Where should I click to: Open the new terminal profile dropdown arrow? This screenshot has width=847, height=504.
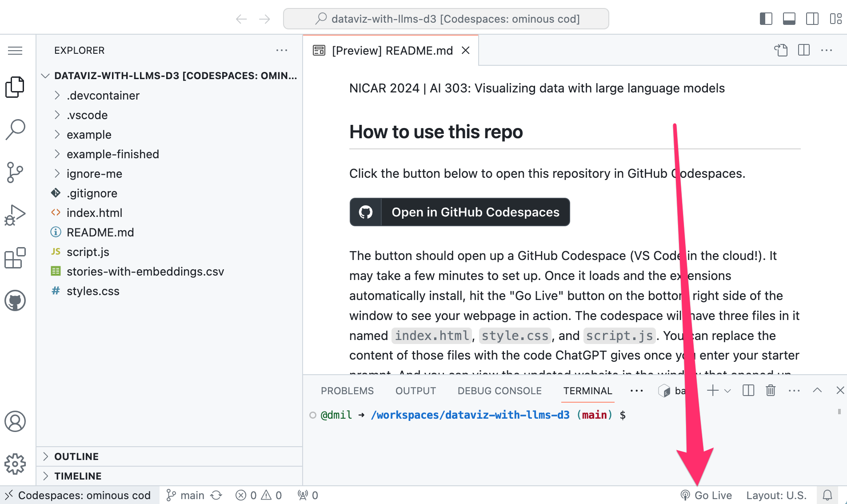tap(727, 391)
